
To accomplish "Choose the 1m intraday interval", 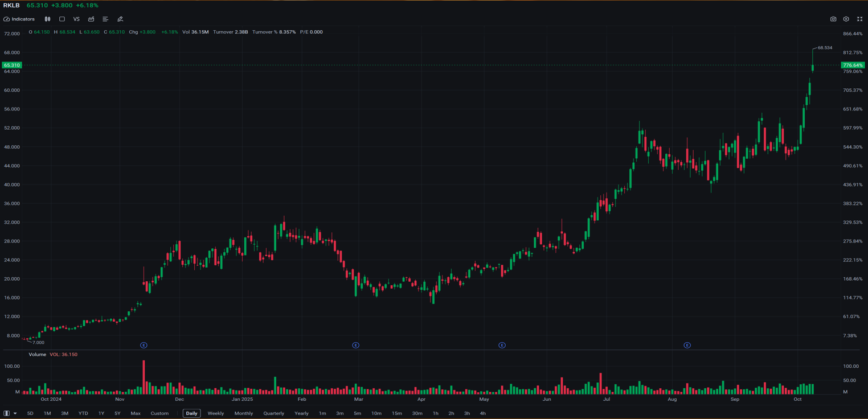I will [x=322, y=413].
